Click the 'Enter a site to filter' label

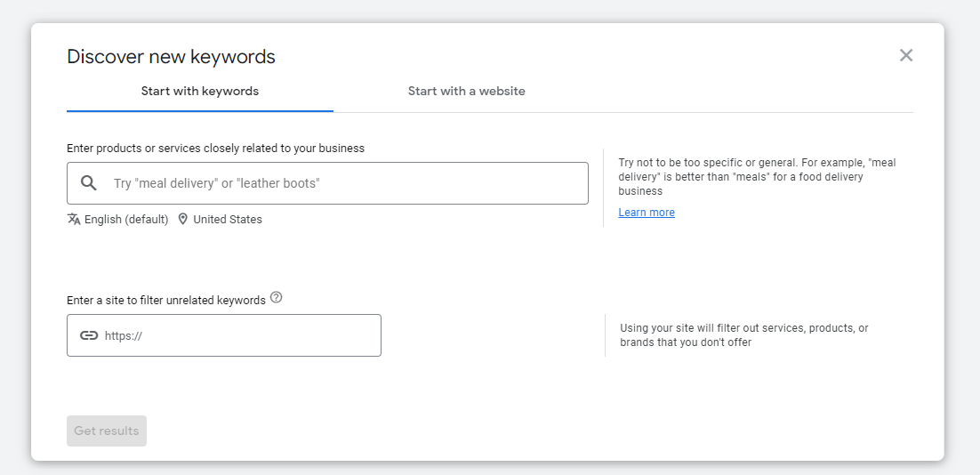[x=166, y=301]
